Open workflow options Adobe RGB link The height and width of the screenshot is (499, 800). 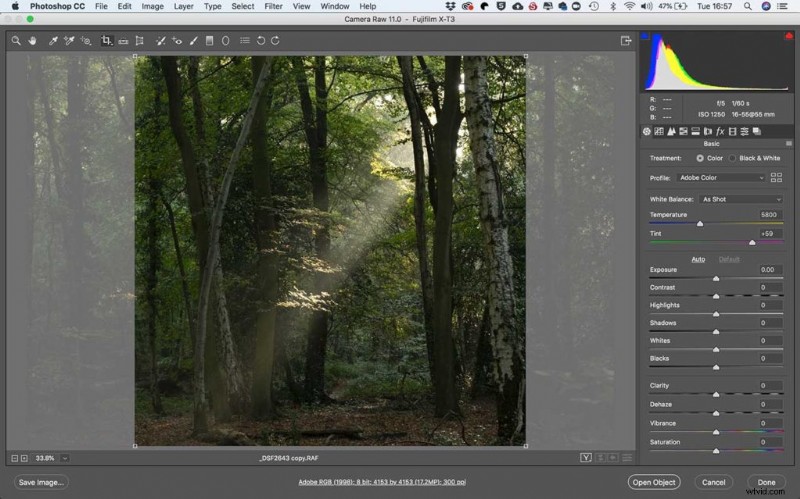pos(382,482)
